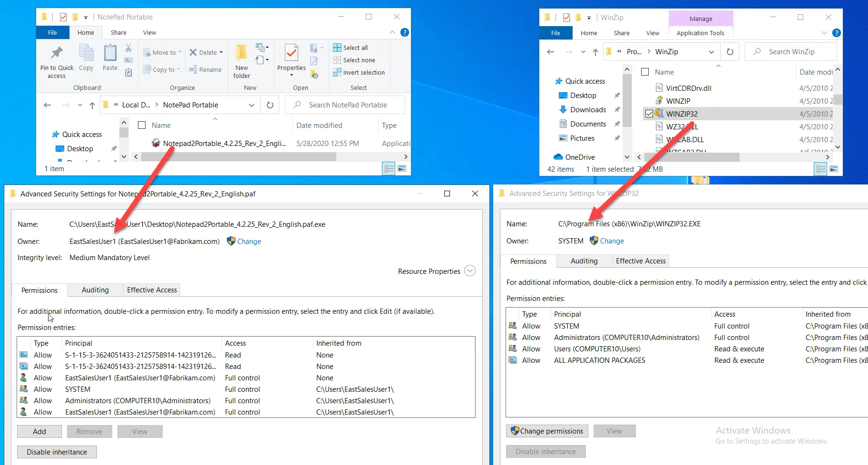The height and width of the screenshot is (465, 868).
Task: Click Disable inheritance for the Notepad file
Action: pos(57,452)
